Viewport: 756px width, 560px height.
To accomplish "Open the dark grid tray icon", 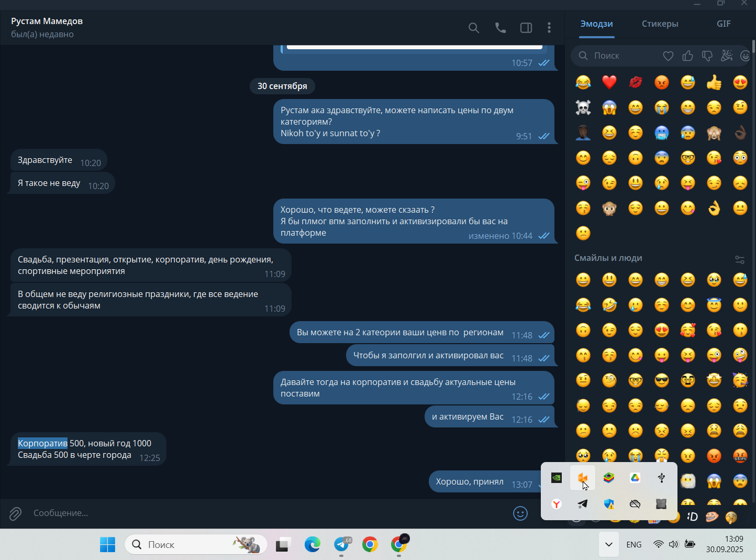I will [x=661, y=504].
